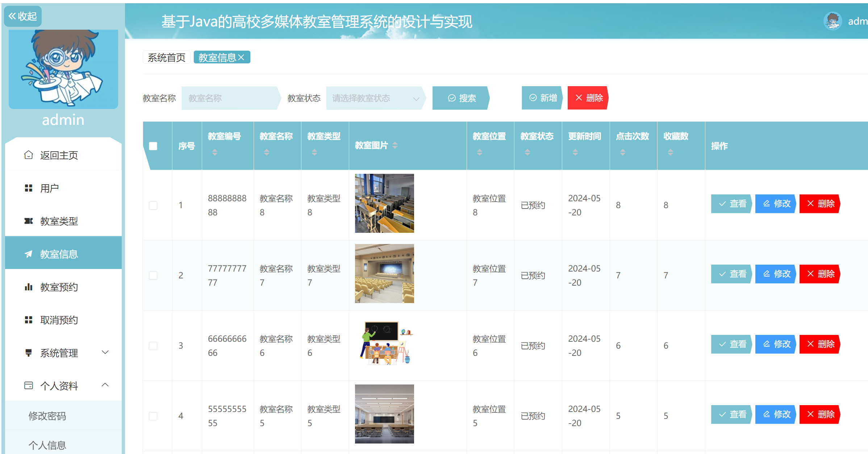Switch to the 系统首页 tab
The height and width of the screenshot is (454, 868).
pyautogui.click(x=166, y=57)
